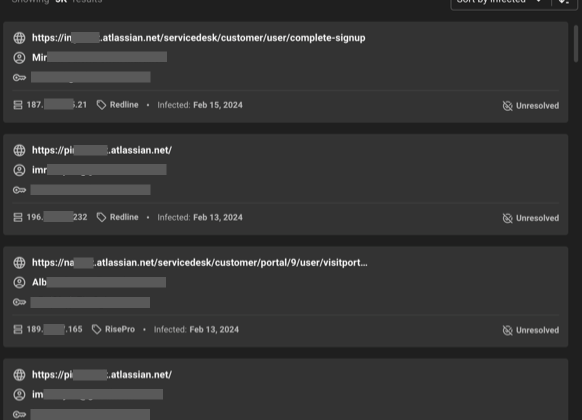Toggle sort direction button beside the sort dropdown

[564, 3]
